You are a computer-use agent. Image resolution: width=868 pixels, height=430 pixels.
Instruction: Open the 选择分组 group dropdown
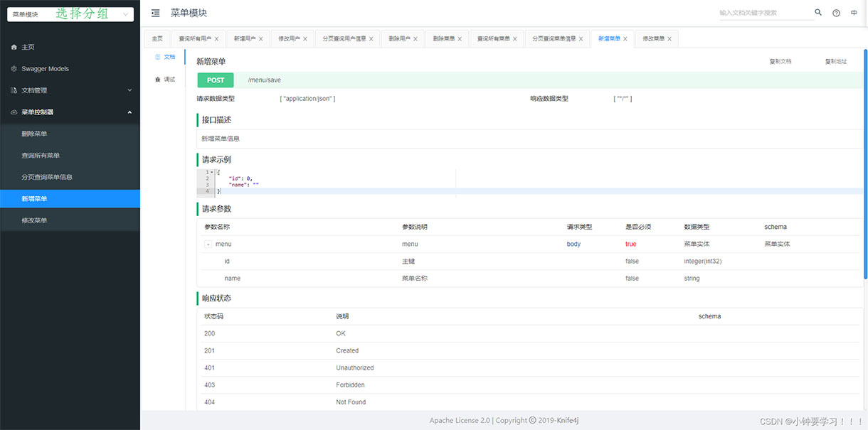pyautogui.click(x=70, y=14)
